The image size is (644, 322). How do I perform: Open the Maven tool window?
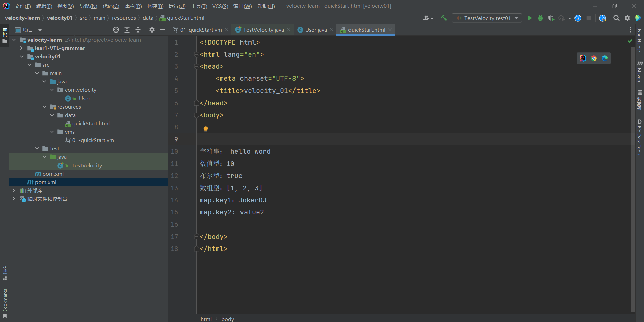click(x=639, y=71)
